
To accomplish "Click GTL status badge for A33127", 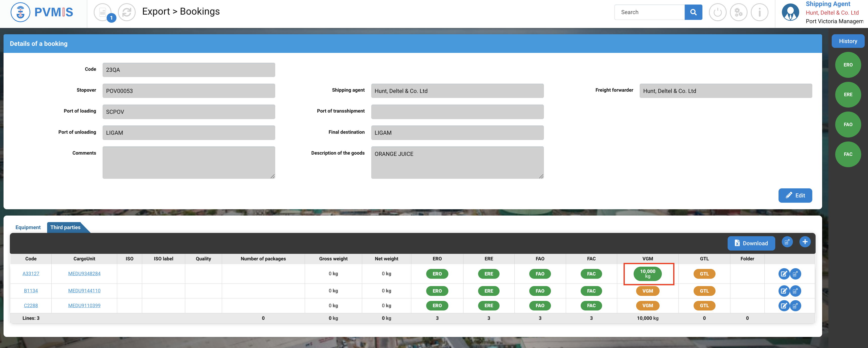I will point(704,274).
